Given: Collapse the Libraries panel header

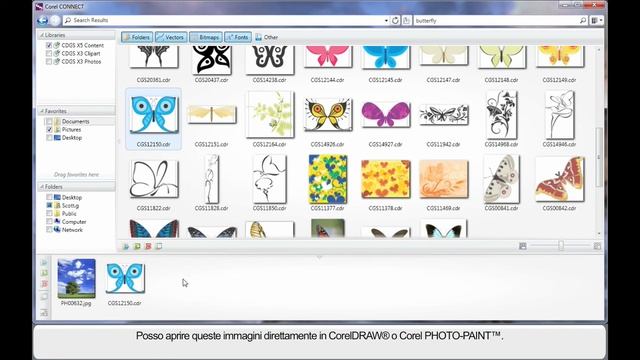Looking at the screenshot, I should coord(76,35).
